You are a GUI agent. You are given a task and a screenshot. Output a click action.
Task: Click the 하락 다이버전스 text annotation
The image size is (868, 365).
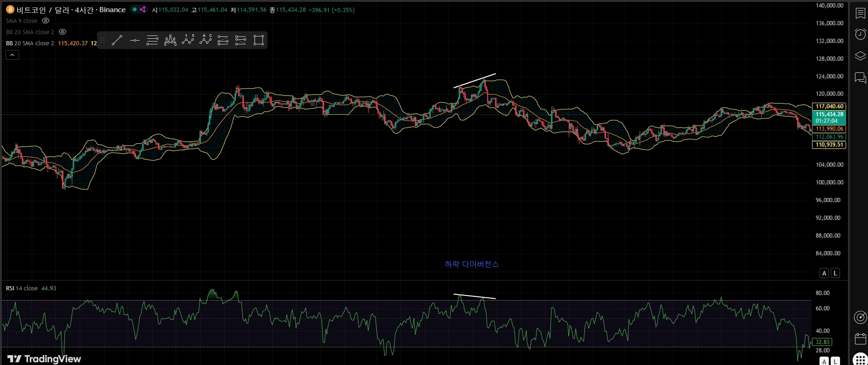pos(472,264)
